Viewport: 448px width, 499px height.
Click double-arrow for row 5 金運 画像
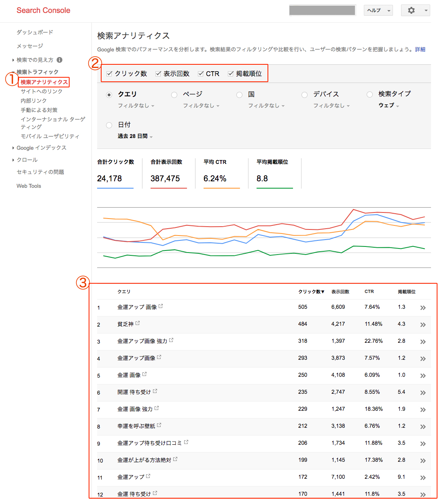point(423,376)
